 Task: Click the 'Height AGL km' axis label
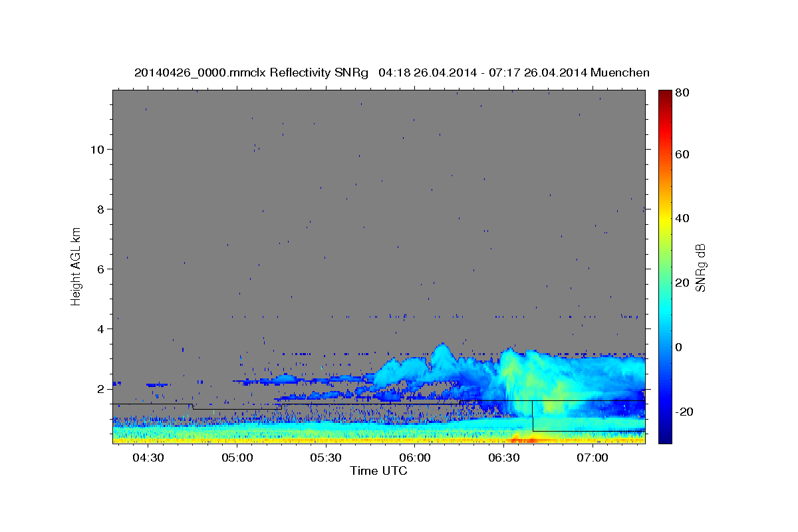76,265
